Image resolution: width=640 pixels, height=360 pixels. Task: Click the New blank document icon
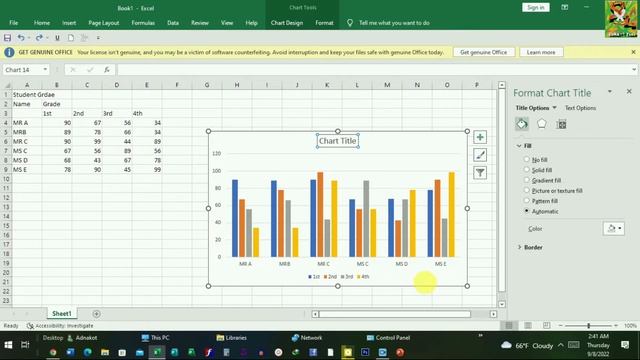[71, 38]
